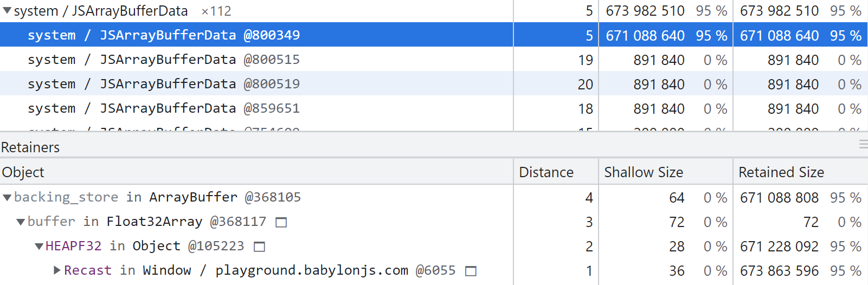Select the JSArrayBufferData @800349 row

pyautogui.click(x=163, y=35)
